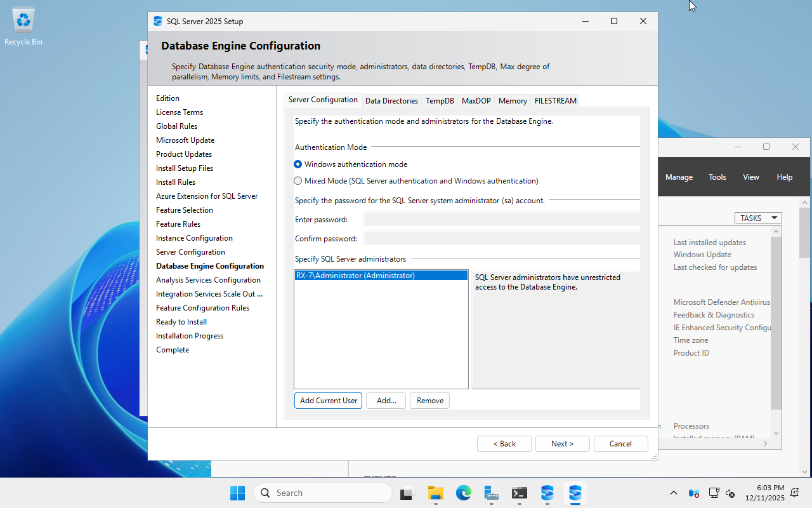Expand the Server Manager properties chevron
This screenshot has width=812, height=508.
point(766,443)
